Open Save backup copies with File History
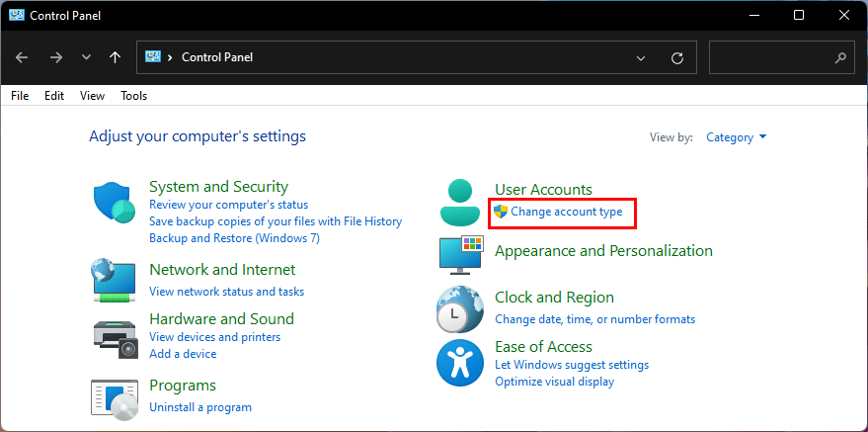This screenshot has height=432, width=868. click(x=276, y=221)
